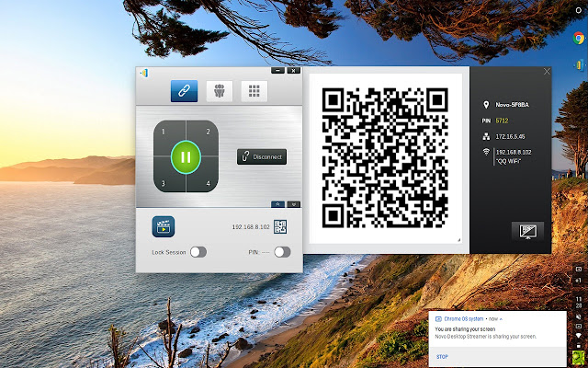Image resolution: width=588 pixels, height=368 pixels.
Task: Click the small dark tab button above the QR icon
Action: tap(294, 204)
